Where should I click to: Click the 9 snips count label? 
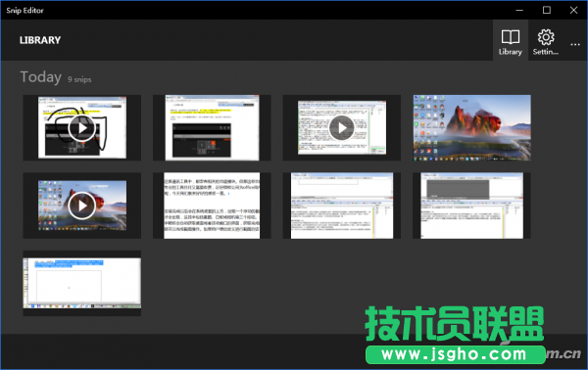(79, 79)
